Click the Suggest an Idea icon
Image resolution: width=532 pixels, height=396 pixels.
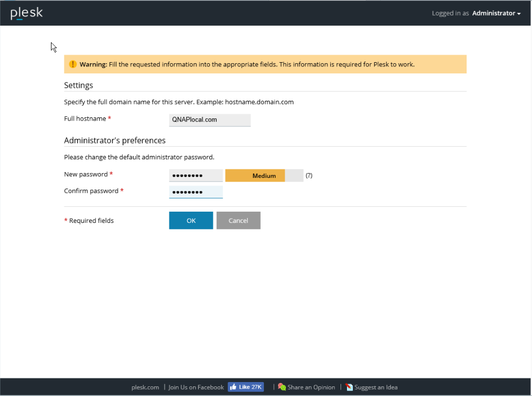[349, 387]
